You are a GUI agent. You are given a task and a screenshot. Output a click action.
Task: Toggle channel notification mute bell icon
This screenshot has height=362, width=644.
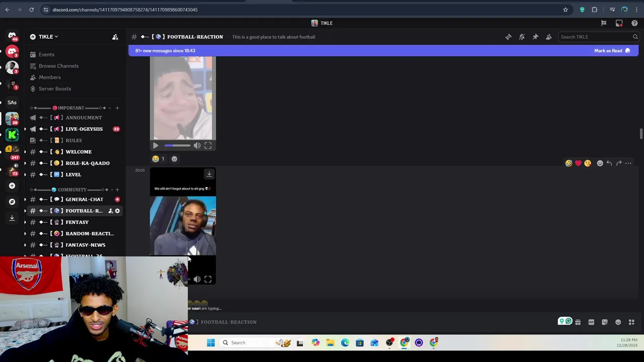(522, 37)
